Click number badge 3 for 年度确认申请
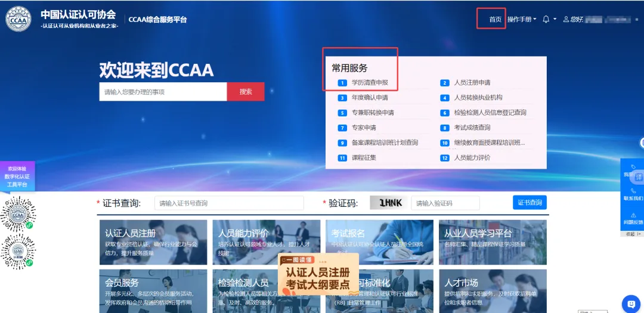 [342, 98]
